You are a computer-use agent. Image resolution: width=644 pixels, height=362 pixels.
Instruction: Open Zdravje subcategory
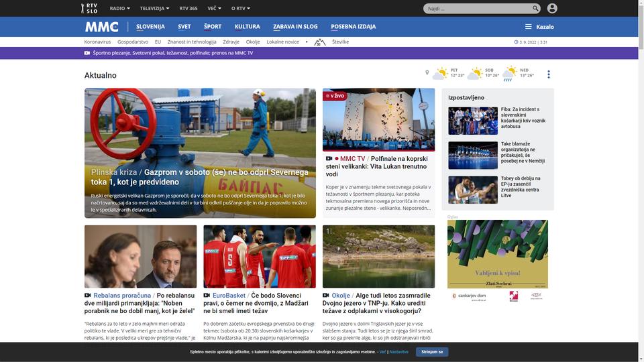(231, 42)
